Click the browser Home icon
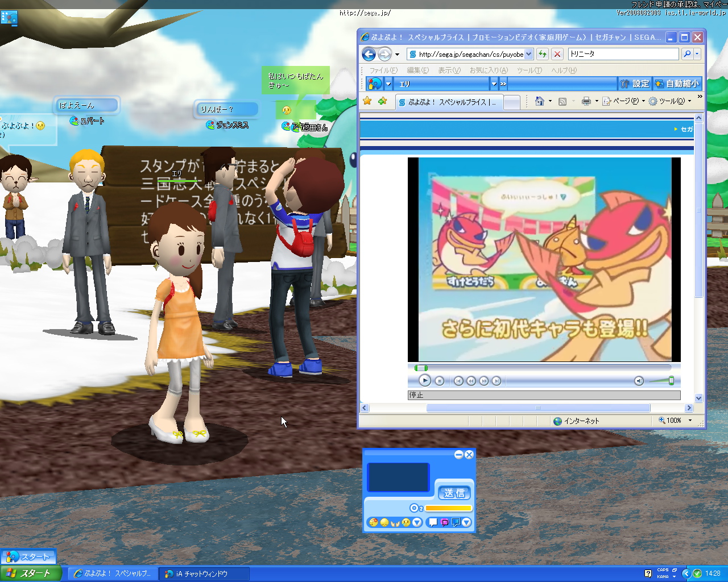Viewport: 728px width, 582px height. tap(539, 101)
